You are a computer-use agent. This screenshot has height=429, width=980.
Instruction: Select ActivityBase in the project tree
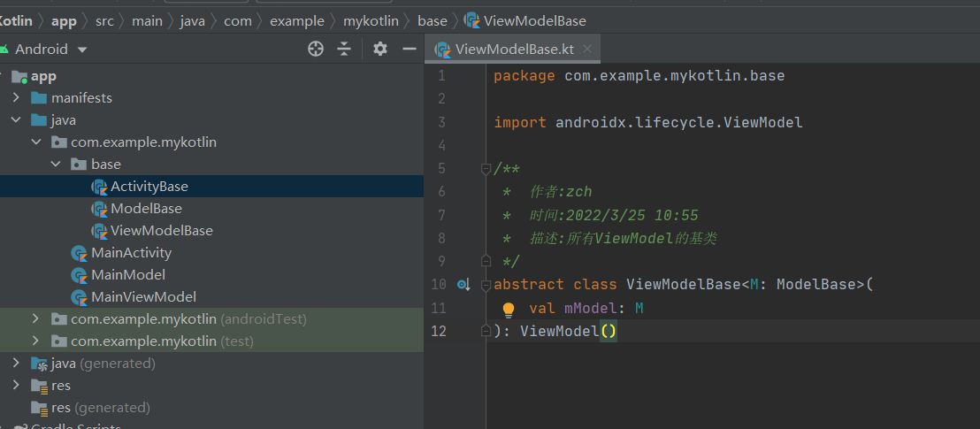149,187
